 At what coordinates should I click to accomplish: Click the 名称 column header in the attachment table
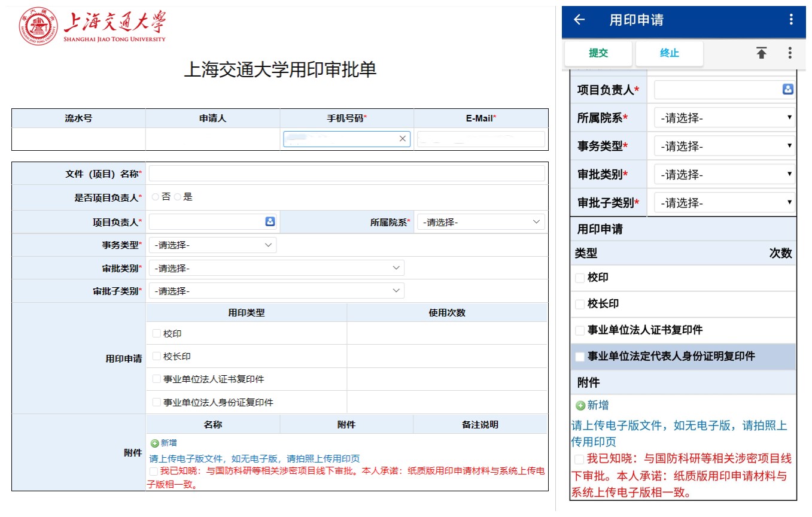(x=212, y=424)
